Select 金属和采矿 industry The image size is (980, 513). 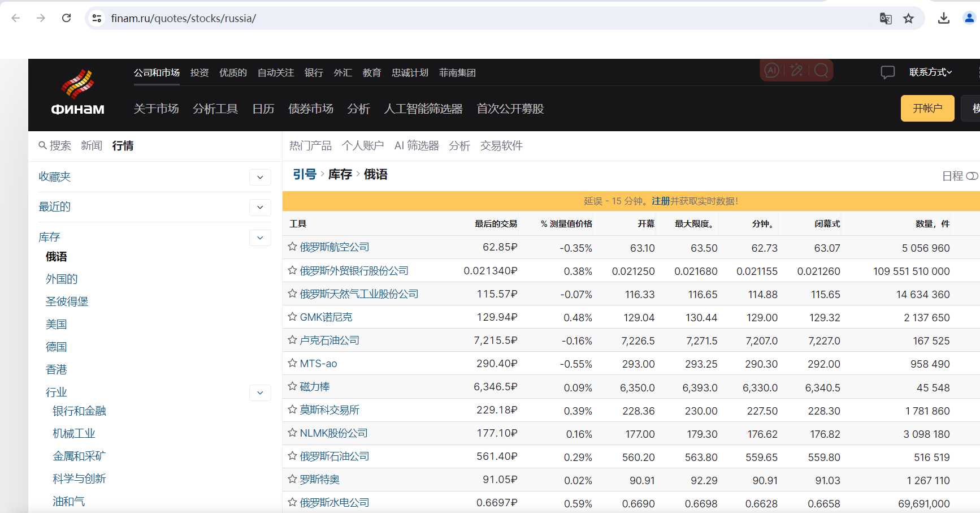click(x=79, y=456)
